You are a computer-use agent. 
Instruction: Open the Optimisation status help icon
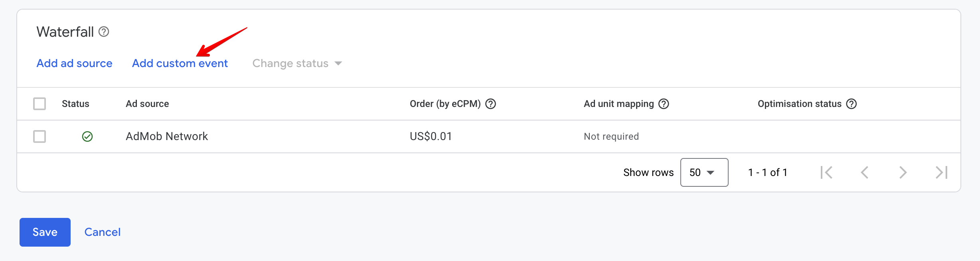pos(852,104)
